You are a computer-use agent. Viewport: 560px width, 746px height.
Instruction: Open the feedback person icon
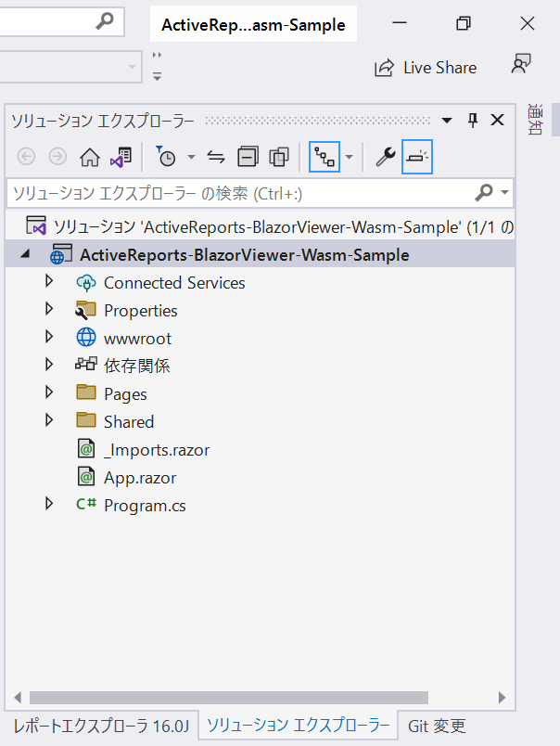tap(521, 63)
